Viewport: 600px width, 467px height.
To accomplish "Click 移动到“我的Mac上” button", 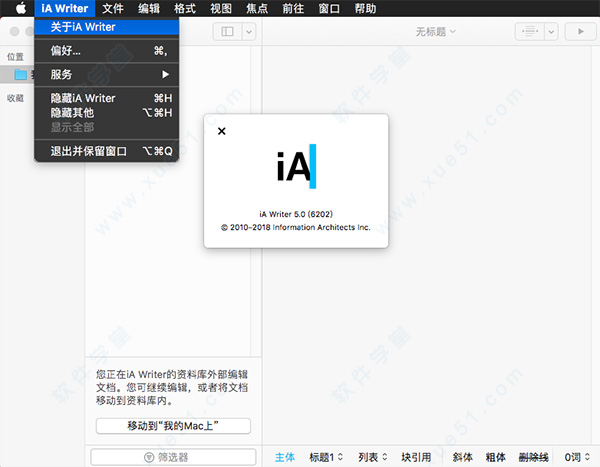I will [x=173, y=426].
